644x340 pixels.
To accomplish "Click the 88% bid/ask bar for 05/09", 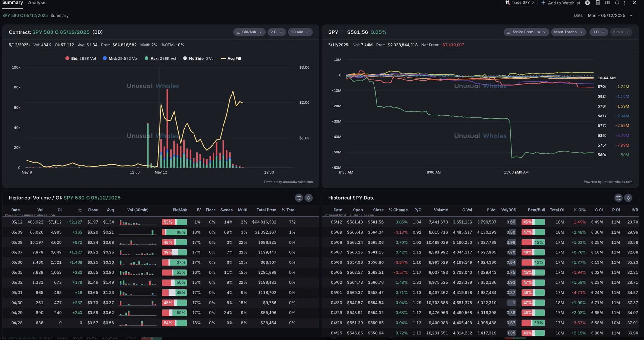I will tap(174, 232).
